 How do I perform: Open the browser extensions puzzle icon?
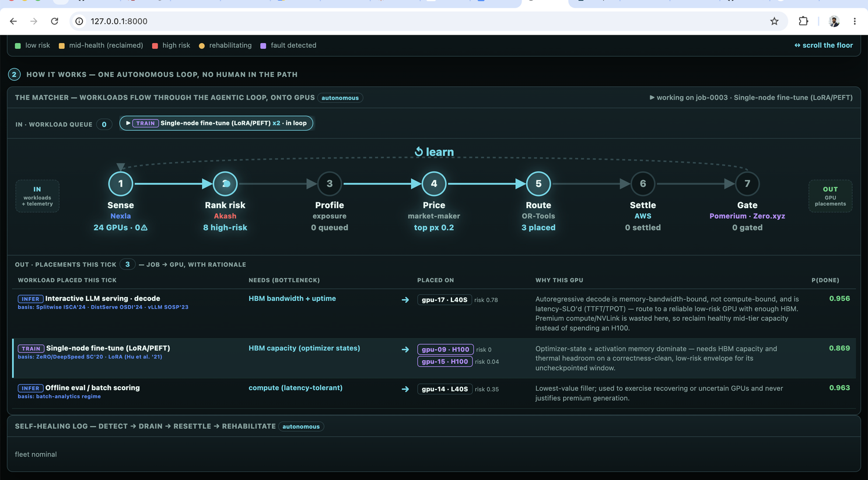pyautogui.click(x=803, y=21)
